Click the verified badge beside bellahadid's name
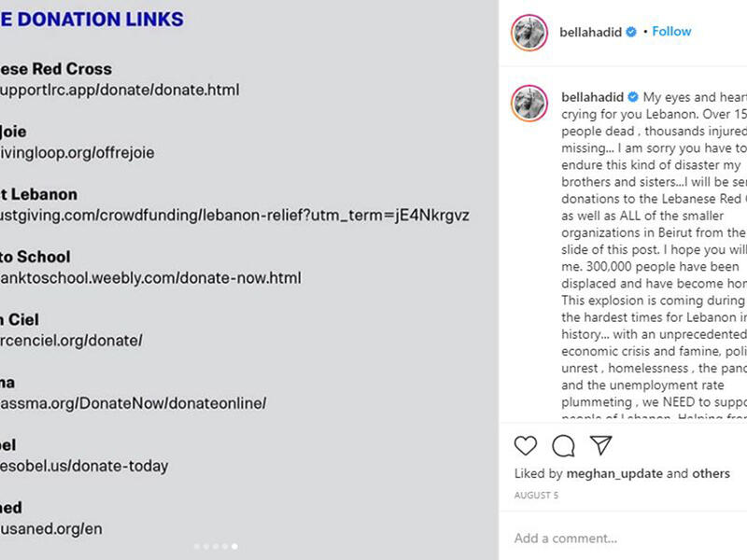This screenshot has height=560, width=747. [x=629, y=31]
